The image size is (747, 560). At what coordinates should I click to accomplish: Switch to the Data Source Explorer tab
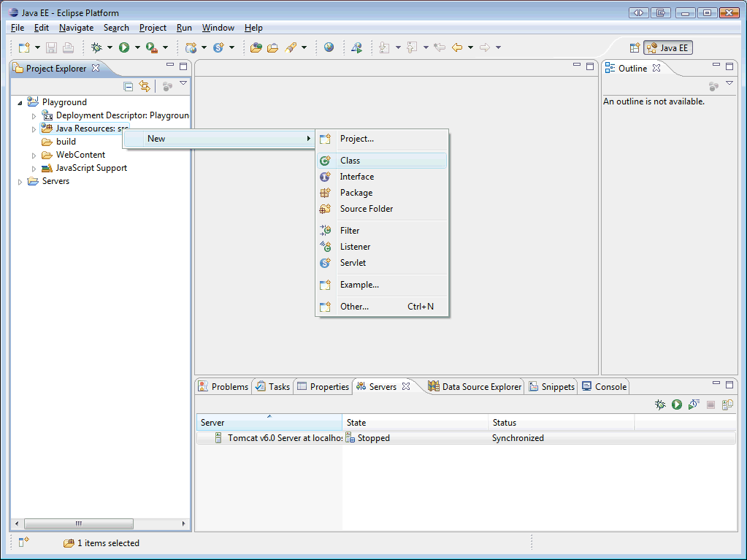coord(475,387)
